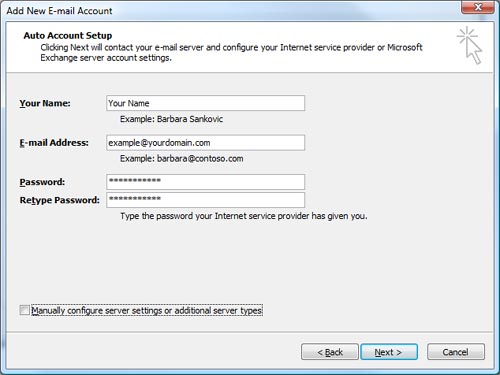Image resolution: width=500 pixels, height=375 pixels.
Task: Proceed by clicking the Next button
Action: pyautogui.click(x=389, y=352)
